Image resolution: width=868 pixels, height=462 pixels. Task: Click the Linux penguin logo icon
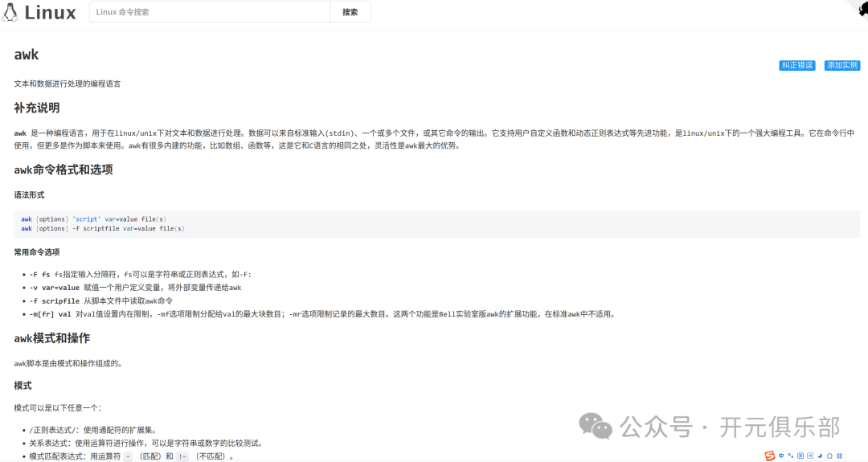click(x=10, y=11)
